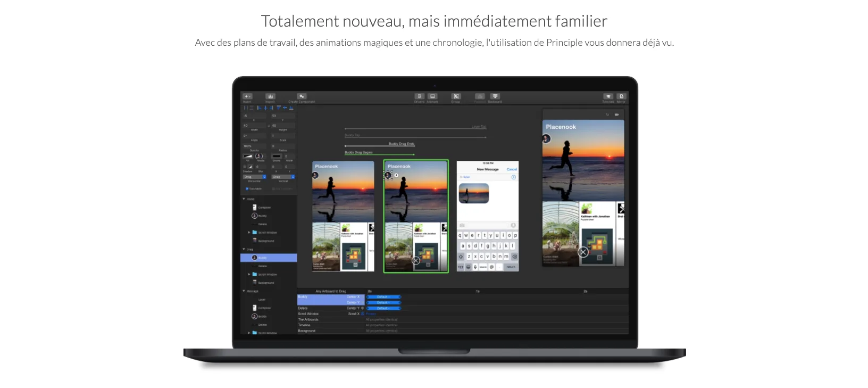Click the plus icon in New Message artboard
Viewport: 868px width, 388px height.
click(x=513, y=177)
